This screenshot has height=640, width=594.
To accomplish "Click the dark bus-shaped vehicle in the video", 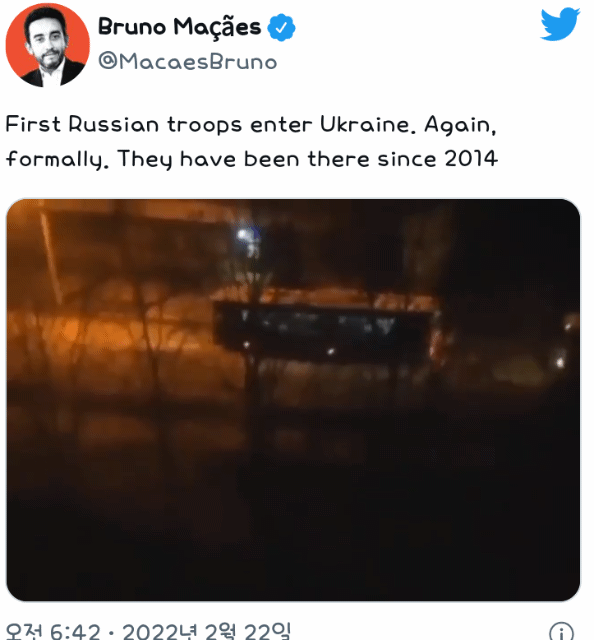I will (325, 330).
